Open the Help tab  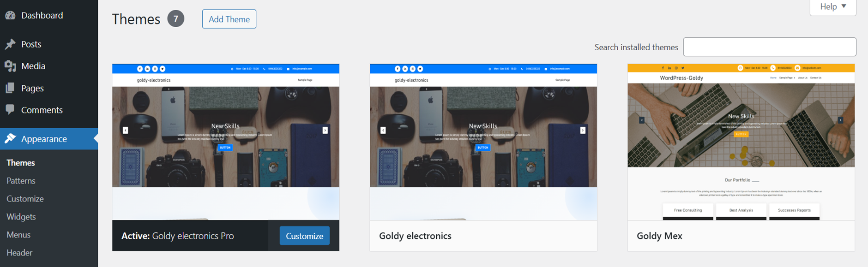coord(833,7)
